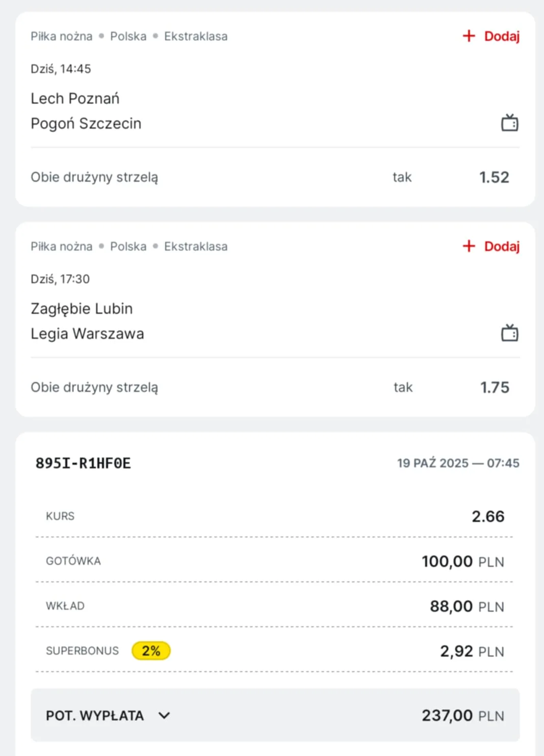Viewport: 544px width, 756px height.
Task: Click the Legia Warszawa team name
Action: tap(87, 334)
